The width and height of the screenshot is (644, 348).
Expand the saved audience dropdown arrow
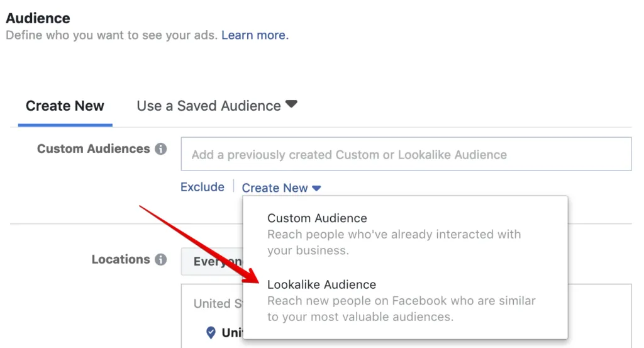point(291,104)
